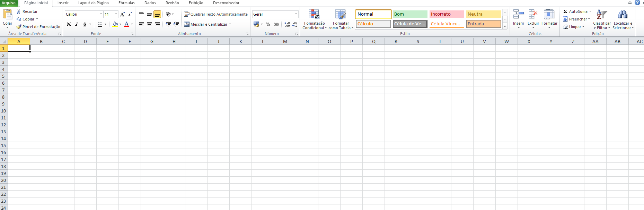The height and width of the screenshot is (210, 644).
Task: Click the Colar (paste) clipboard icon
Action: click(7, 15)
